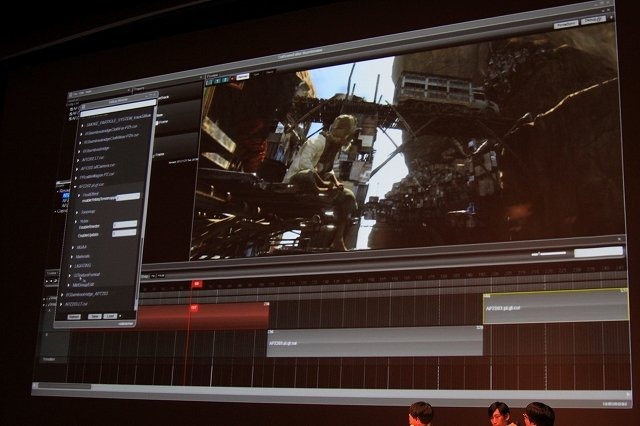Expand the MdlGroupEdit node arrow
The height and width of the screenshot is (426, 640).
[69, 285]
